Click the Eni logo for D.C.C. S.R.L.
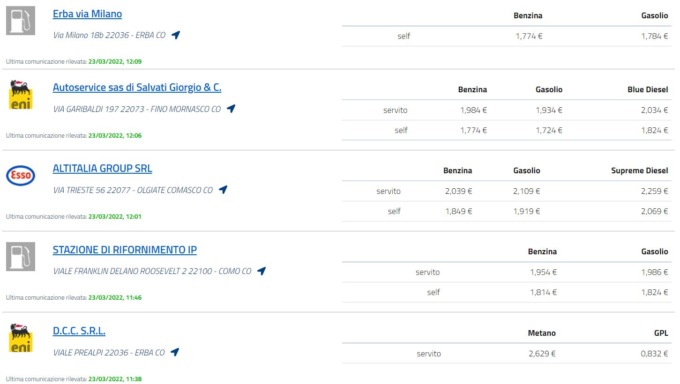 tap(20, 338)
